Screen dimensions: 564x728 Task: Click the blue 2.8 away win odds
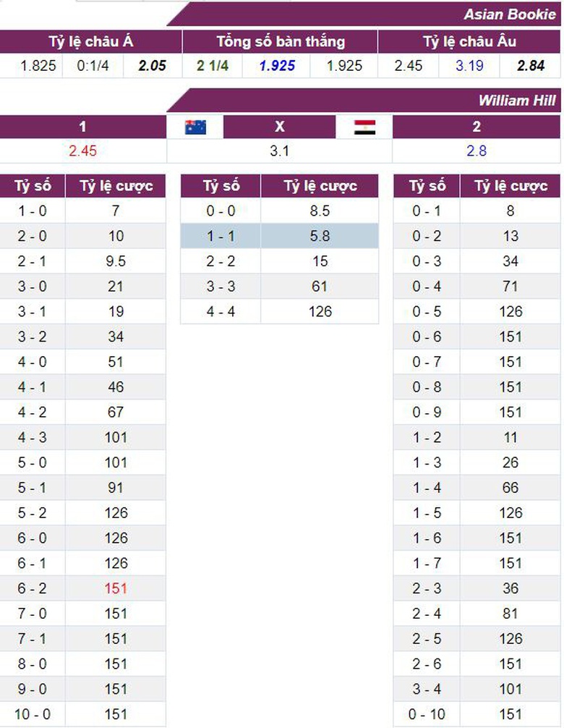tap(477, 151)
